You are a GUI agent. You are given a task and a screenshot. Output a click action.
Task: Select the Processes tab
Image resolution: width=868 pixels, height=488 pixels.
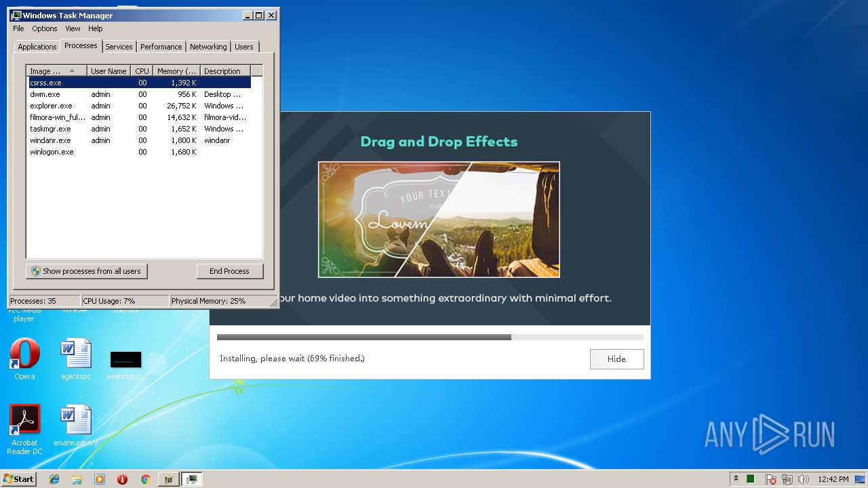tap(81, 45)
